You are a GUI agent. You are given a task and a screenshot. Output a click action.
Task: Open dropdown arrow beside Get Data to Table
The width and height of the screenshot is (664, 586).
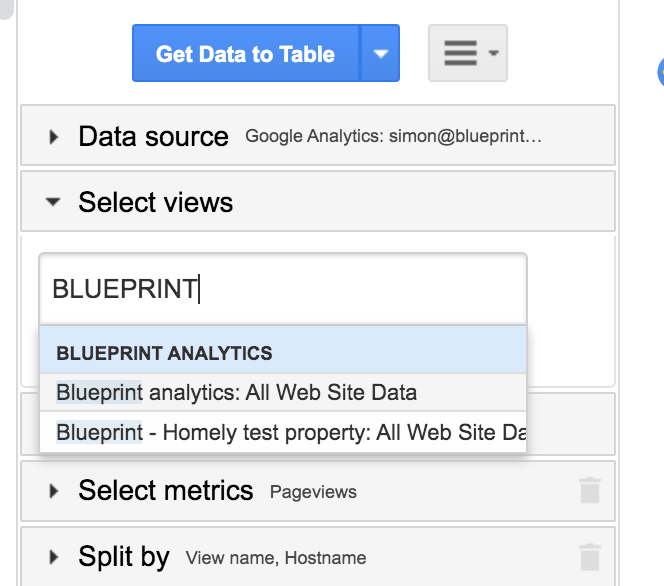(380, 54)
